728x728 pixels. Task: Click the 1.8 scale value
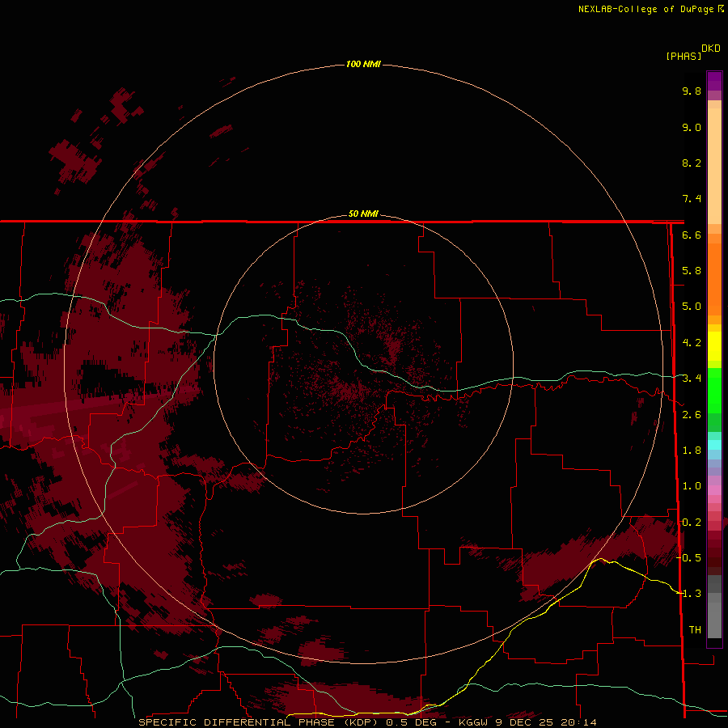click(x=692, y=451)
